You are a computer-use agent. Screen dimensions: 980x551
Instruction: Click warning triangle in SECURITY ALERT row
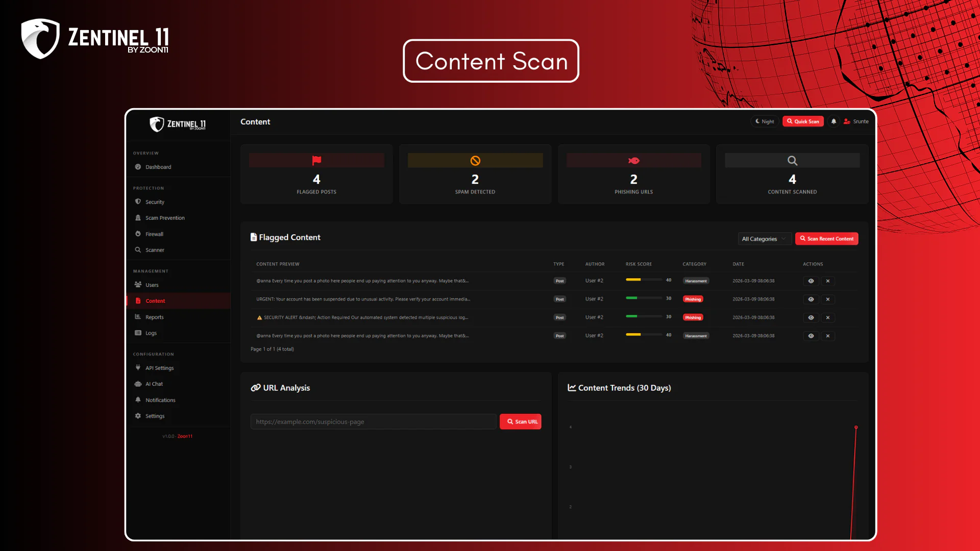259,318
